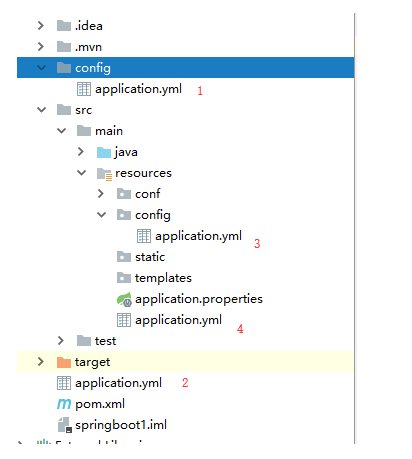Click the .idea folder icon

64,26
